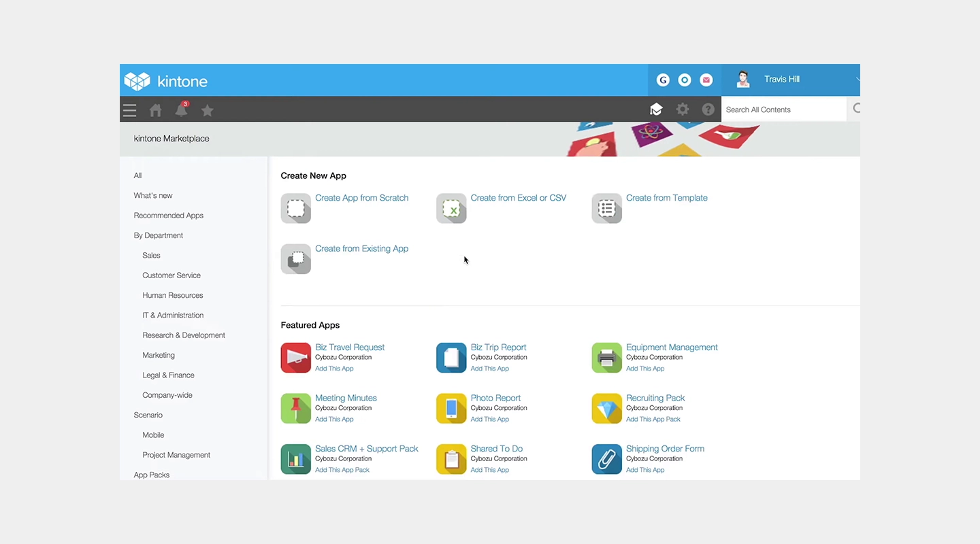Screen dimensions: 980x544
Task: Open the graduation cap tutorial icon
Action: (x=656, y=109)
